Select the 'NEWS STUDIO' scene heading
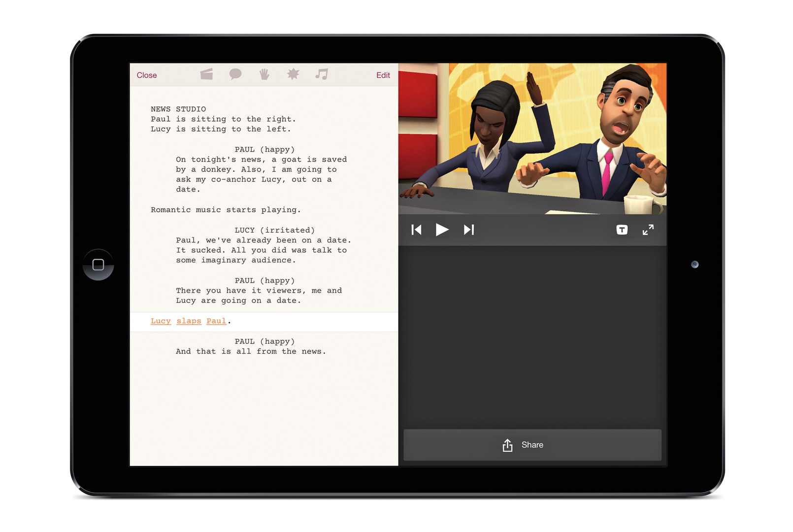Viewport: 793px width, 532px height. tap(178, 109)
